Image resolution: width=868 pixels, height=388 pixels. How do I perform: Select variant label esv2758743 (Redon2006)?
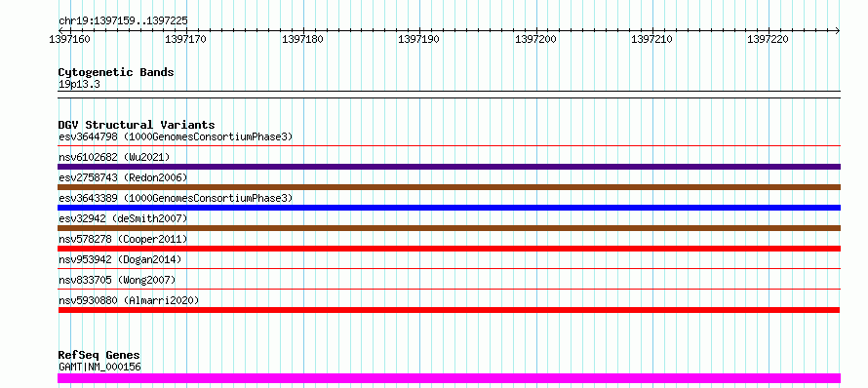click(123, 177)
